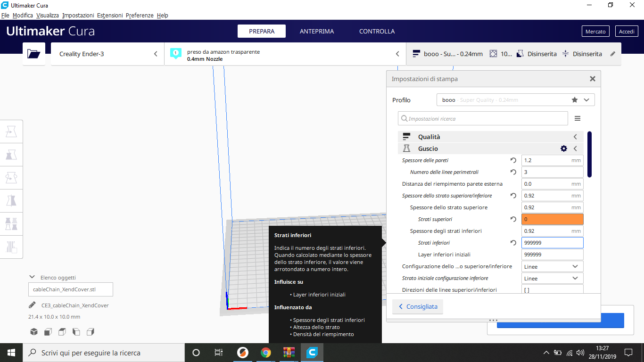
Task: Reset Strati inferiori value
Action: 513,243
